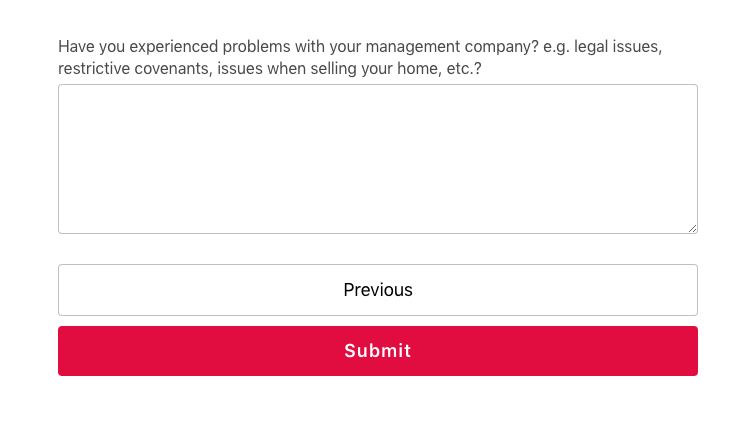Select the diagonal grip in the textarea corner
This screenshot has width=738, height=423.
point(692,228)
